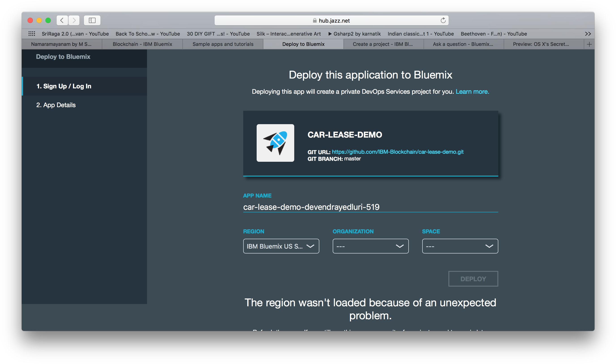Viewport: 616px width, 364px height.
Task: Go back with Safari's back arrow
Action: pos(62,20)
